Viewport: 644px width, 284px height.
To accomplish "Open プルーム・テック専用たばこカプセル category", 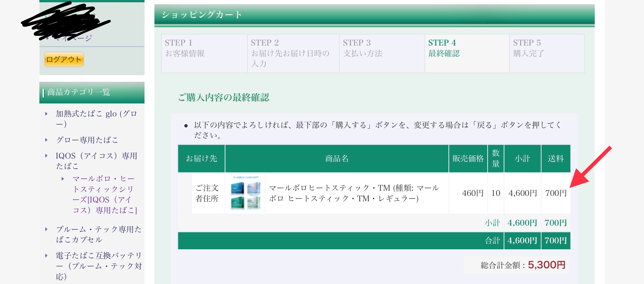I will point(99,234).
